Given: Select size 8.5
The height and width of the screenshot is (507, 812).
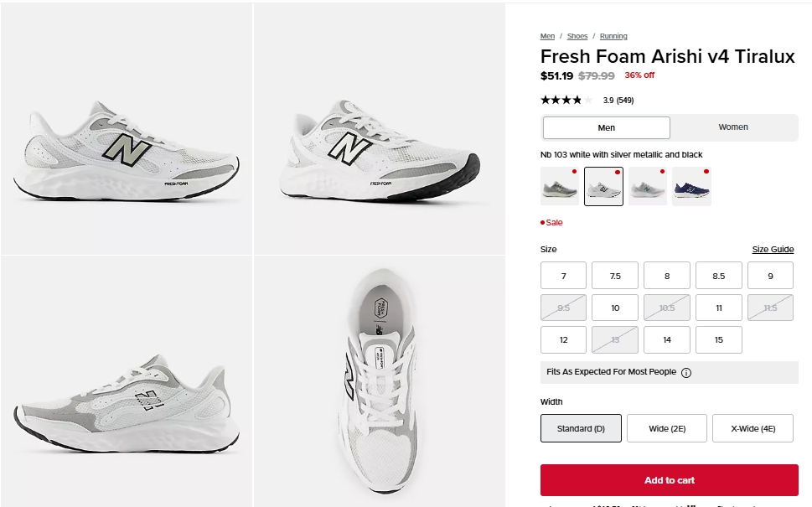Looking at the screenshot, I should click(718, 276).
